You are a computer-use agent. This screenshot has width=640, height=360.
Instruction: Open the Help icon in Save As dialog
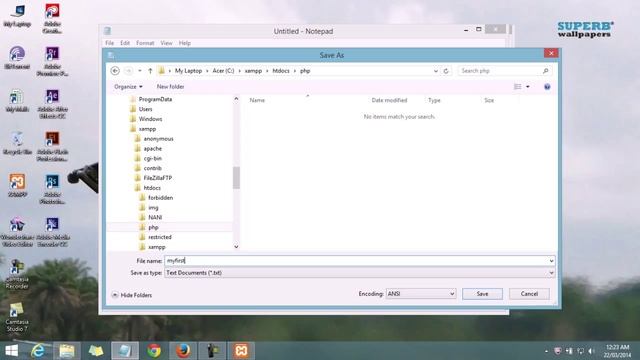[547, 87]
